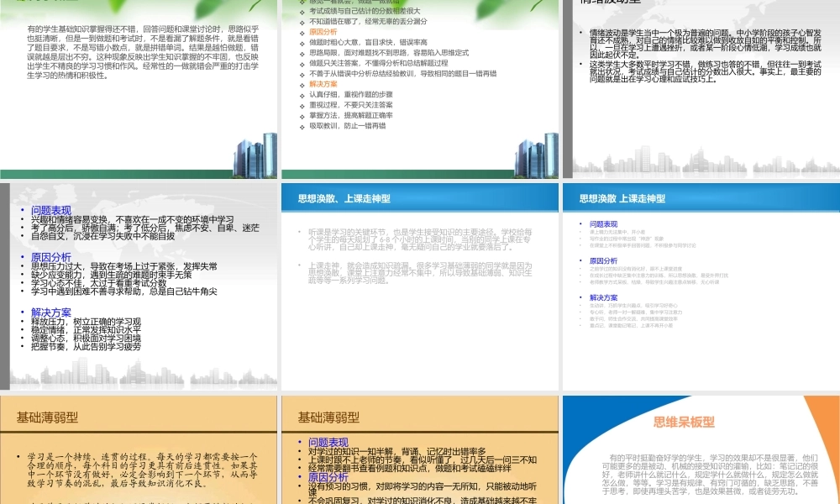This screenshot has height=504, width=840.
Task: Click the bullet point before 问题表现 on the 基础薄弱型 slide
Action: (x=302, y=441)
